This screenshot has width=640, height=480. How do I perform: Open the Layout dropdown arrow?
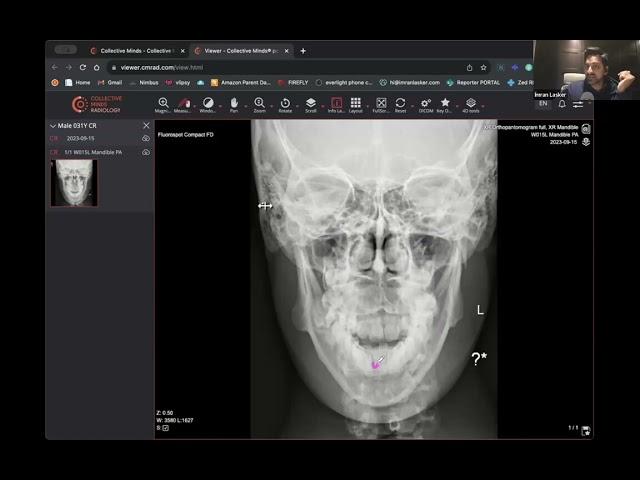(x=368, y=106)
